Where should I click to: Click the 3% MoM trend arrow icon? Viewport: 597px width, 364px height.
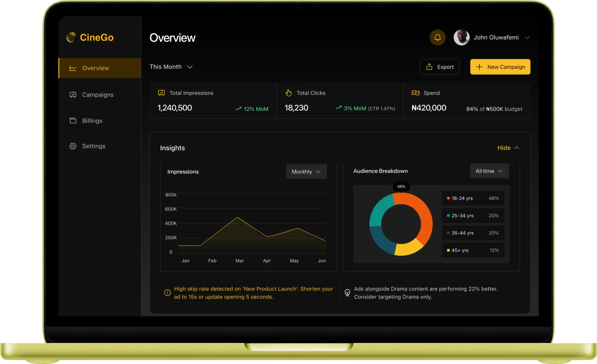[x=338, y=108]
